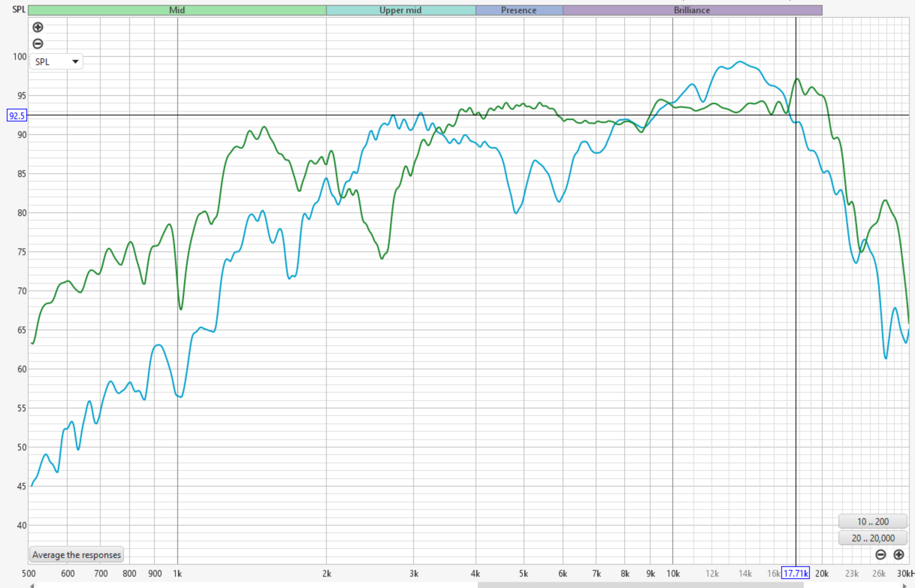Click the 5k frequency axis label

point(524,573)
